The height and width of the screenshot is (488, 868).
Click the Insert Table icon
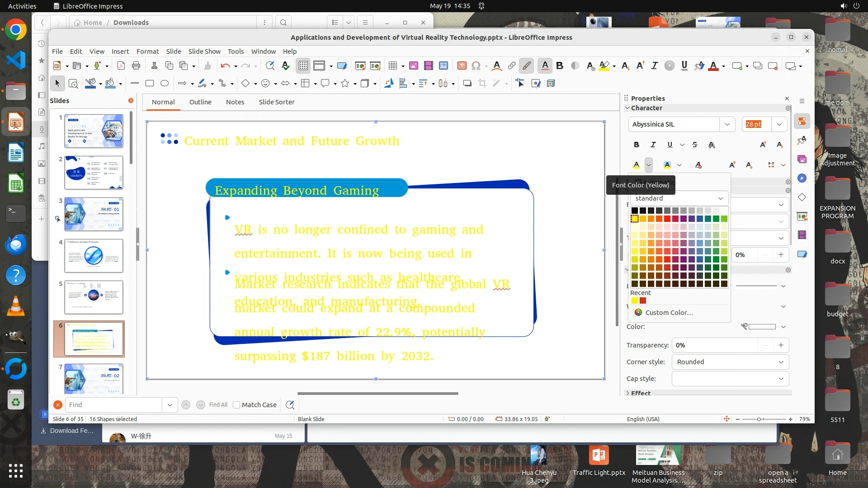tap(393, 66)
